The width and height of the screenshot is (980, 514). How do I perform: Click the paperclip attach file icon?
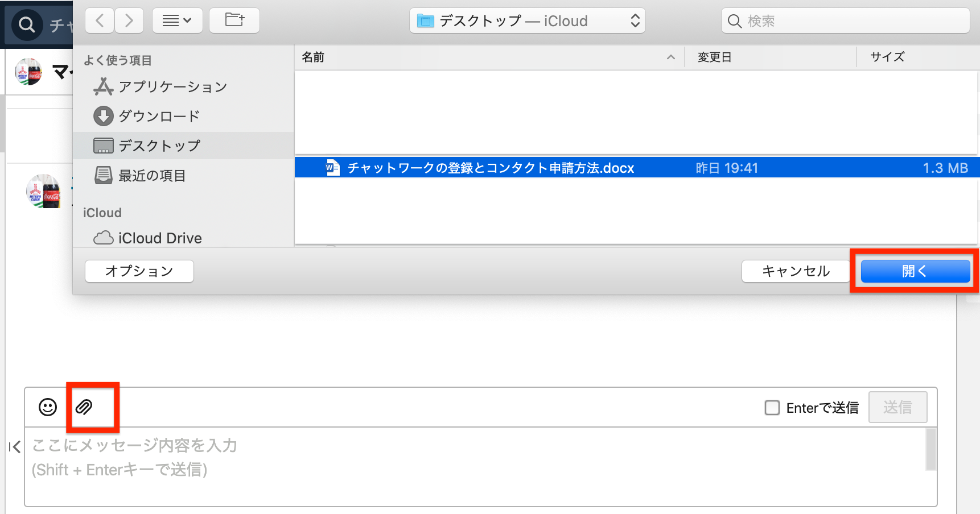84,407
